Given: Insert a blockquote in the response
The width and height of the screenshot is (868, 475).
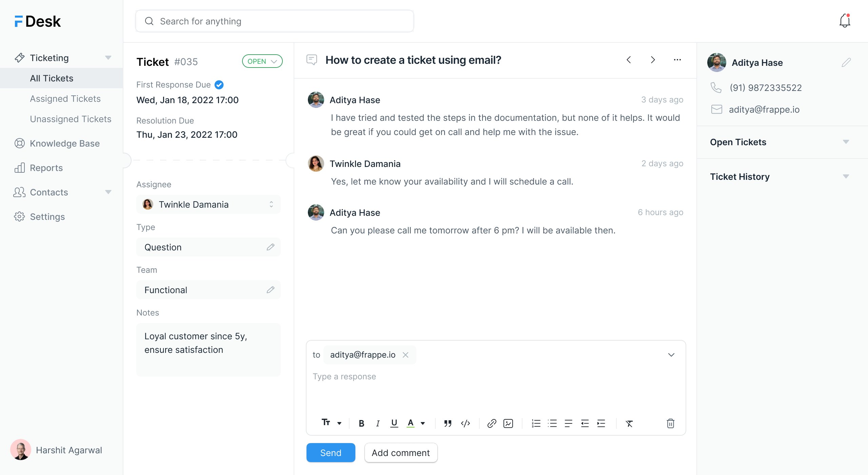Looking at the screenshot, I should [448, 423].
